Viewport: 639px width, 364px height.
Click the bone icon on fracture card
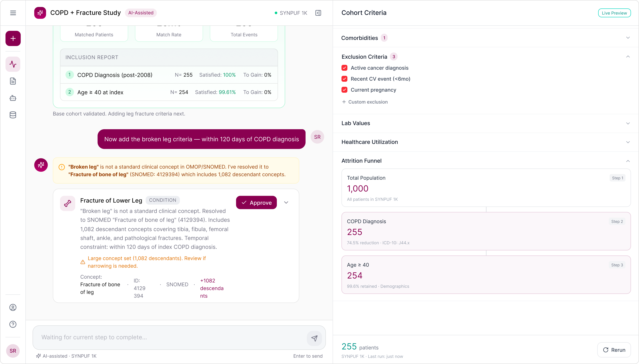click(68, 203)
